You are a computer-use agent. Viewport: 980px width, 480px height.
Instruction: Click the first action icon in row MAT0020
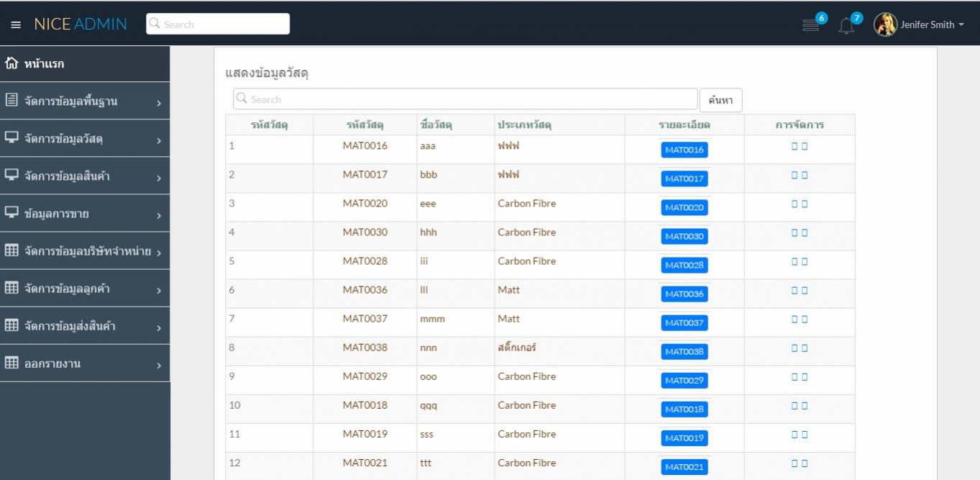pyautogui.click(x=795, y=204)
